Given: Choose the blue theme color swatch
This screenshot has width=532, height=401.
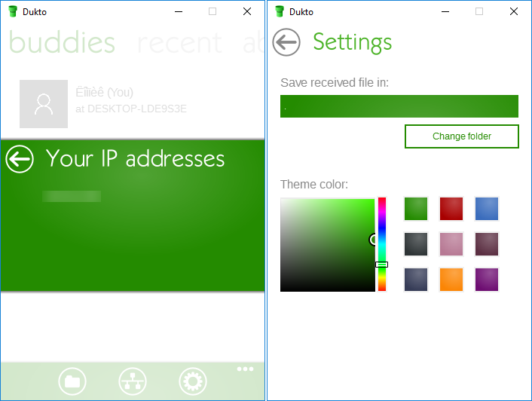Looking at the screenshot, I should pos(487,209).
